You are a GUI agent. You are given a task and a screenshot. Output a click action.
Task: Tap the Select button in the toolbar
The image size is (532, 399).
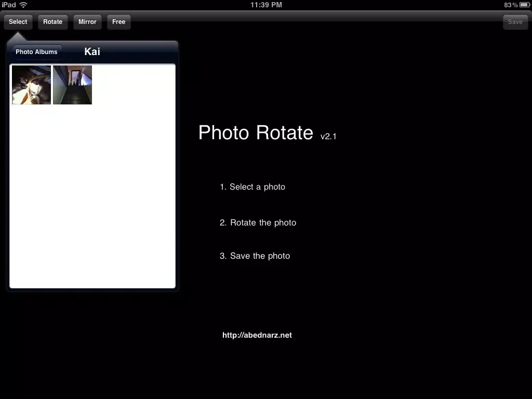18,22
